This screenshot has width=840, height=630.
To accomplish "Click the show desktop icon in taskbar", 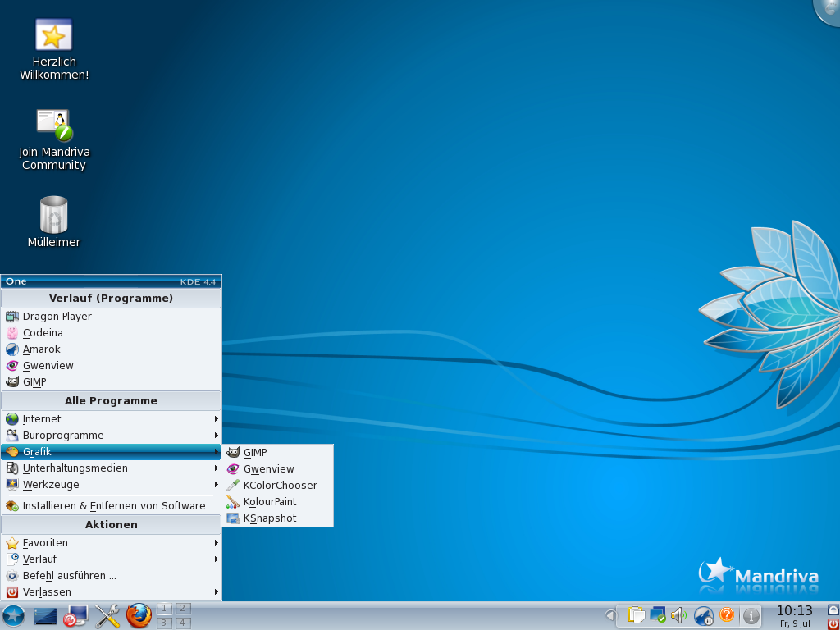I will pyautogui.click(x=45, y=615).
